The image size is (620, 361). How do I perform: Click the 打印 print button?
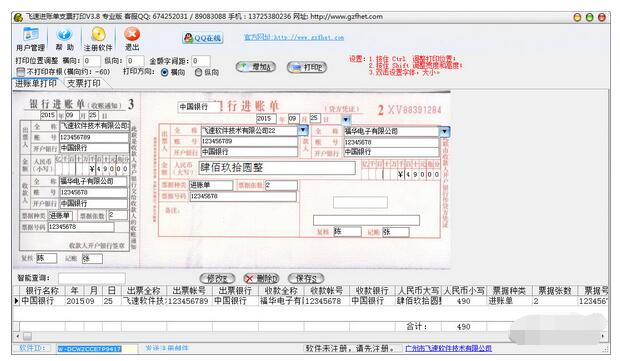click(x=307, y=68)
